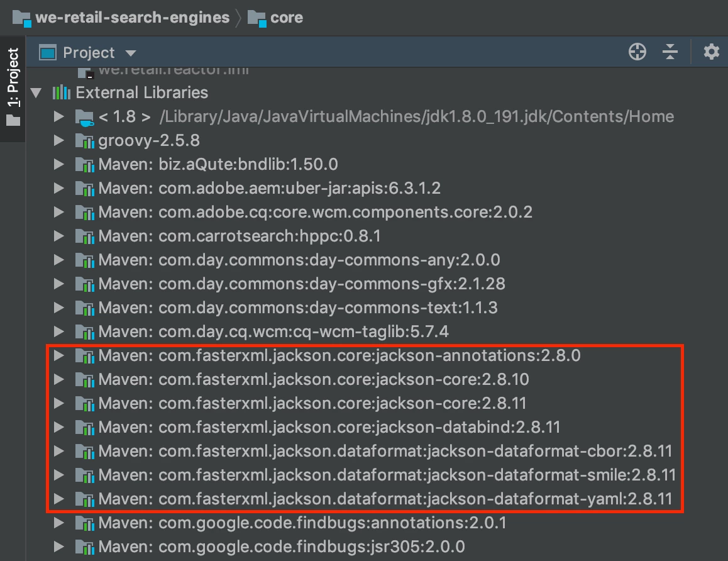728x561 pixels.
Task: Click the JDK 1.8 folder icon
Action: click(84, 118)
